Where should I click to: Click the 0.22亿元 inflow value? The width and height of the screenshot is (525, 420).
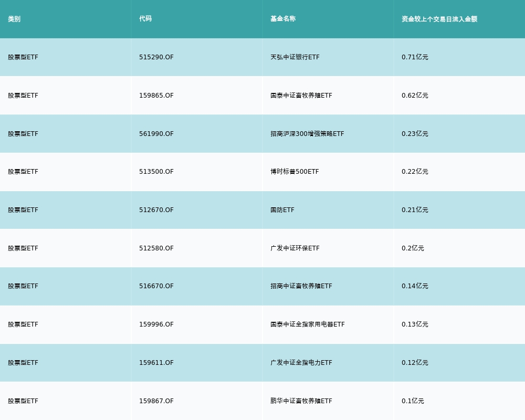[415, 172]
